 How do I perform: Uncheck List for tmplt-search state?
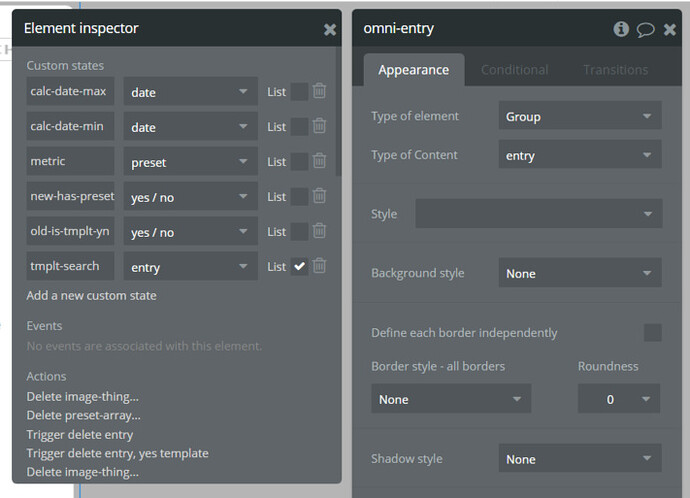[x=299, y=266]
